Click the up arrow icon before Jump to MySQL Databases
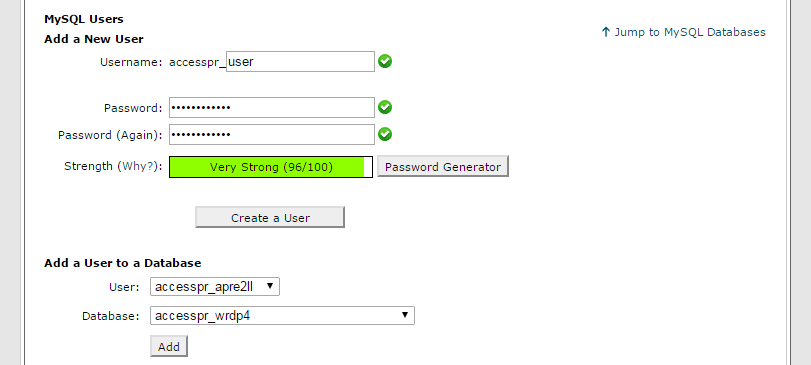The width and height of the screenshot is (811, 365). (606, 32)
